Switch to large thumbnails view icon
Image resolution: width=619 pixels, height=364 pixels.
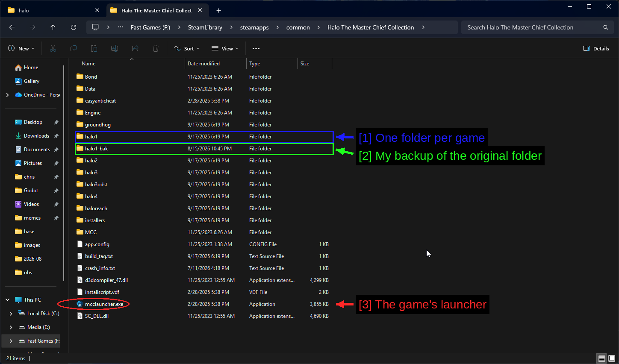point(612,358)
